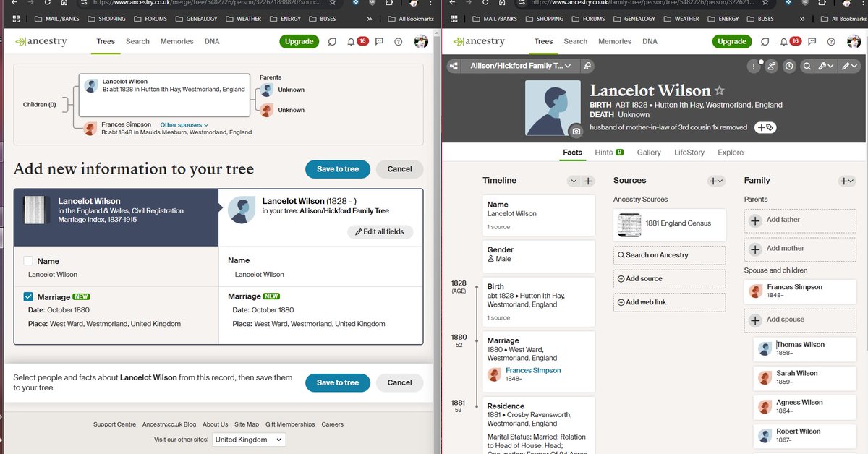Switch to the Explore tab
This screenshot has height=454, width=868.
click(x=731, y=153)
